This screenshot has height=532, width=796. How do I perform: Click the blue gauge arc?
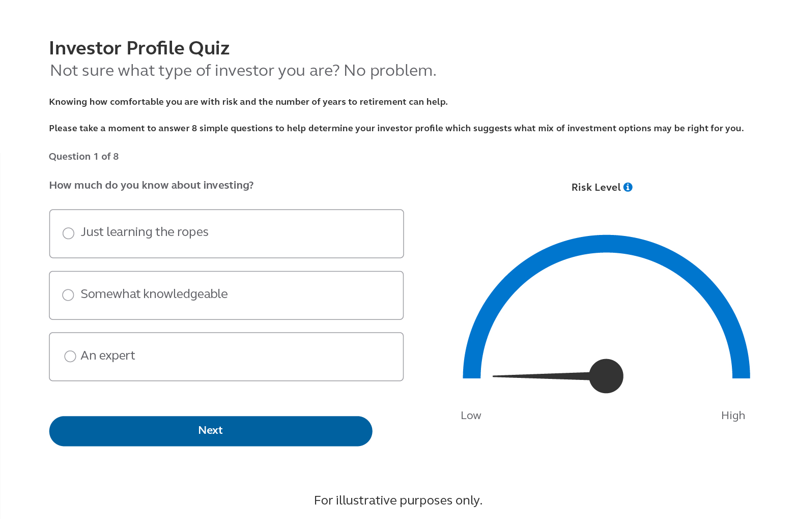click(x=606, y=244)
